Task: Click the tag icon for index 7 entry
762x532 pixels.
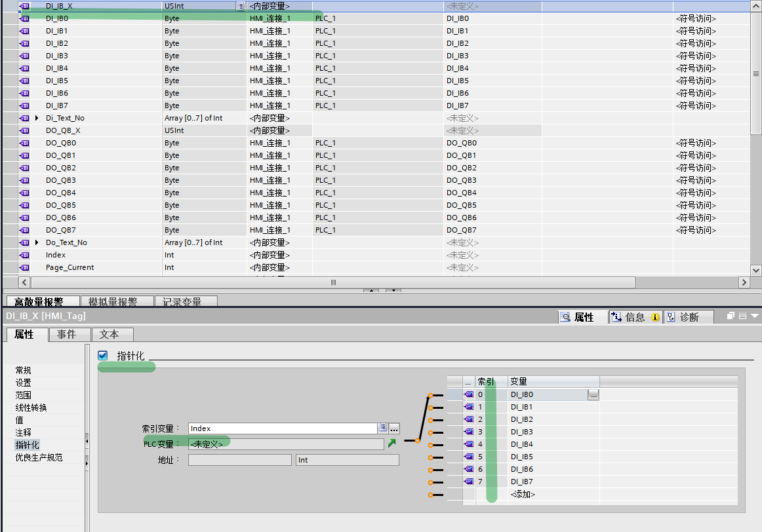Action: pyautogui.click(x=469, y=482)
